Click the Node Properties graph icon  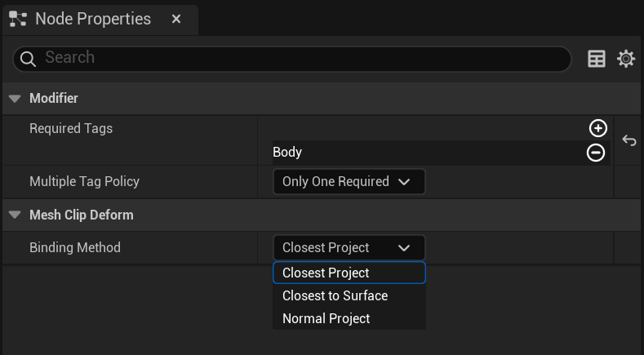[x=18, y=19]
